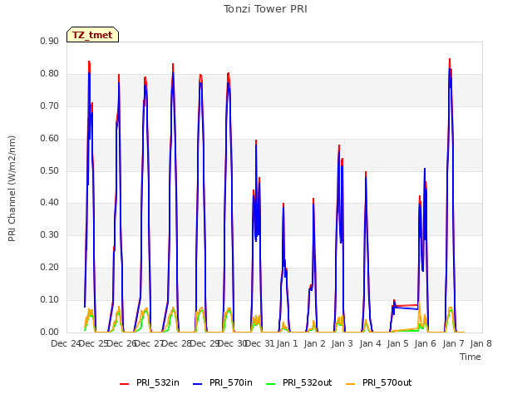Click the PRI_532in legend label
The width and height of the screenshot is (532, 399).
pyautogui.click(x=158, y=382)
